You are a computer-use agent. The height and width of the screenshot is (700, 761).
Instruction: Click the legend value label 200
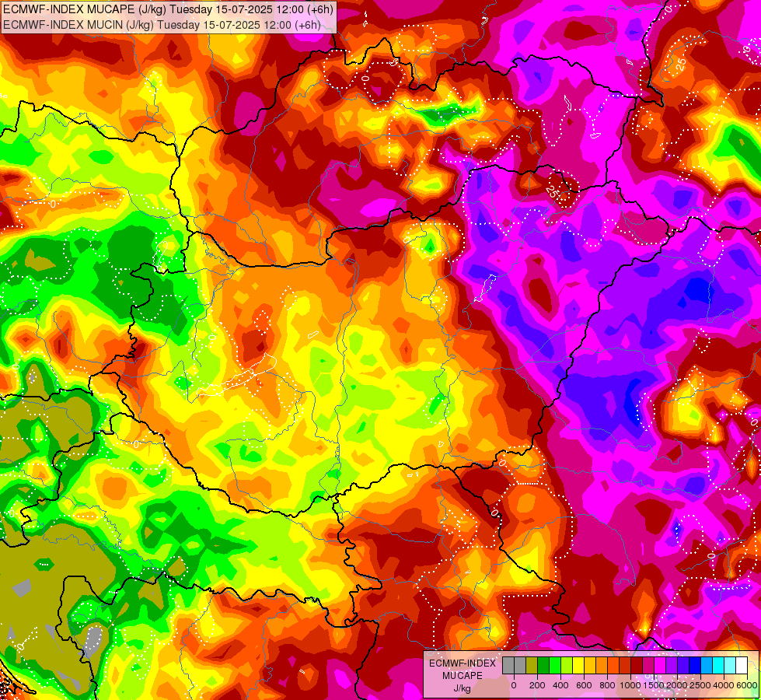point(537,685)
